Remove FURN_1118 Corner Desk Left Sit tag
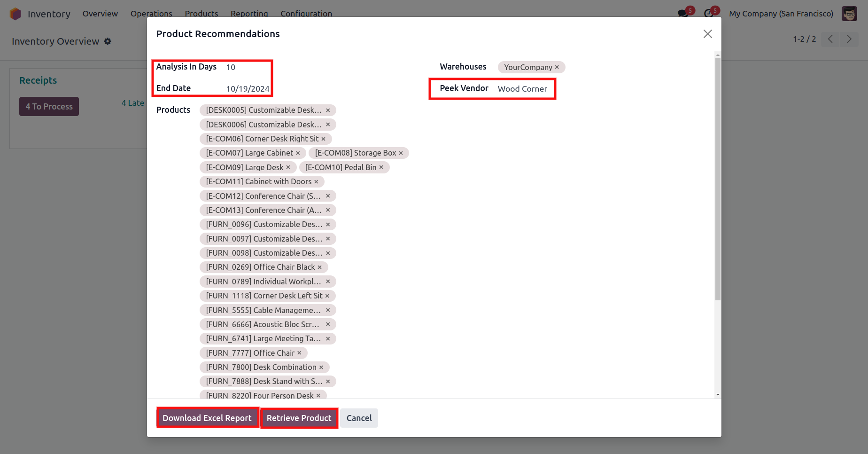Image resolution: width=868 pixels, height=454 pixels. [327, 296]
